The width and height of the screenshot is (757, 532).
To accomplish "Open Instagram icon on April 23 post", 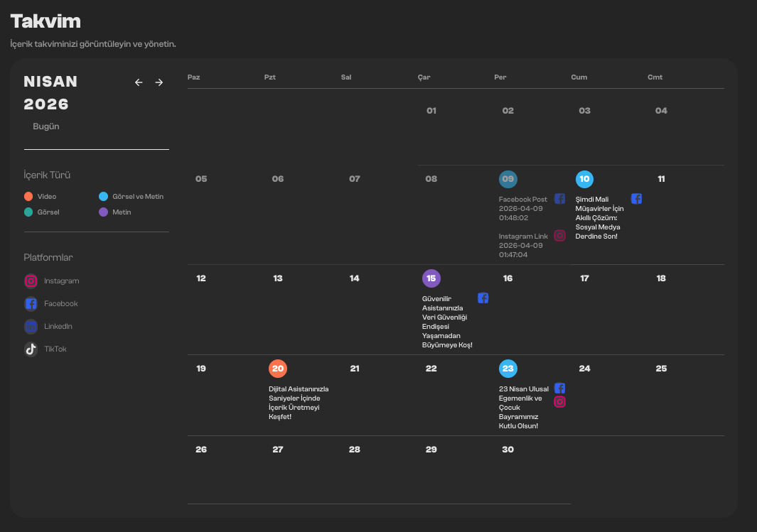I will [559, 402].
